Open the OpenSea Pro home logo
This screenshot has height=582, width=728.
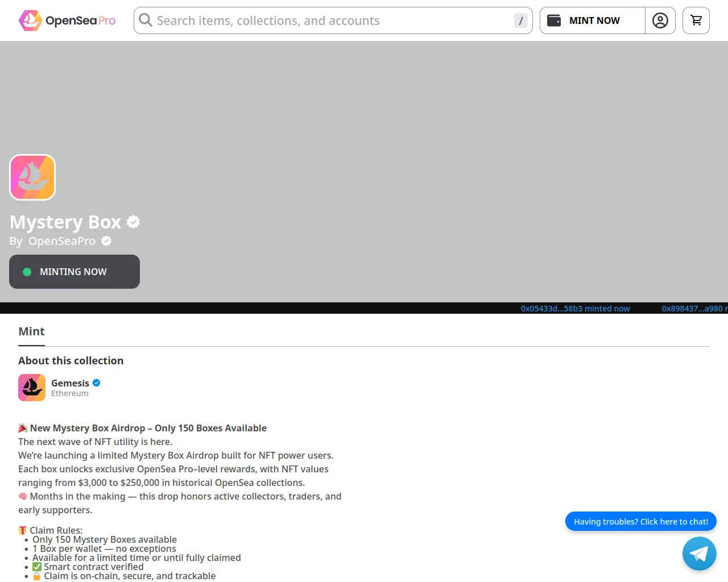tap(67, 20)
